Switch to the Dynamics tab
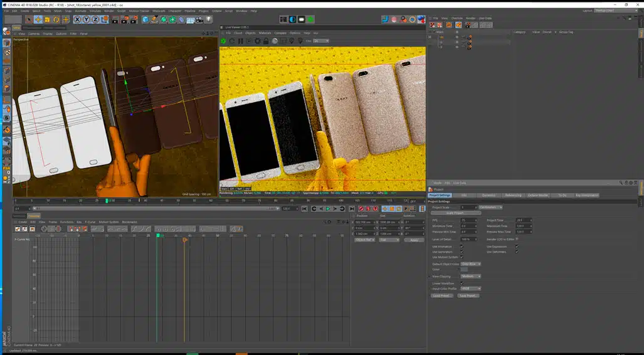Viewport: 644px width, 355px height. 488,195
